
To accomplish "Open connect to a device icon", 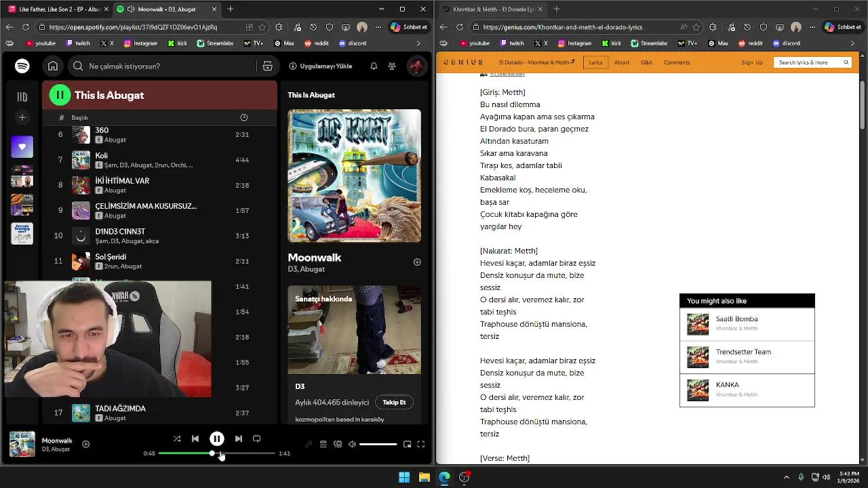I will coord(338,445).
